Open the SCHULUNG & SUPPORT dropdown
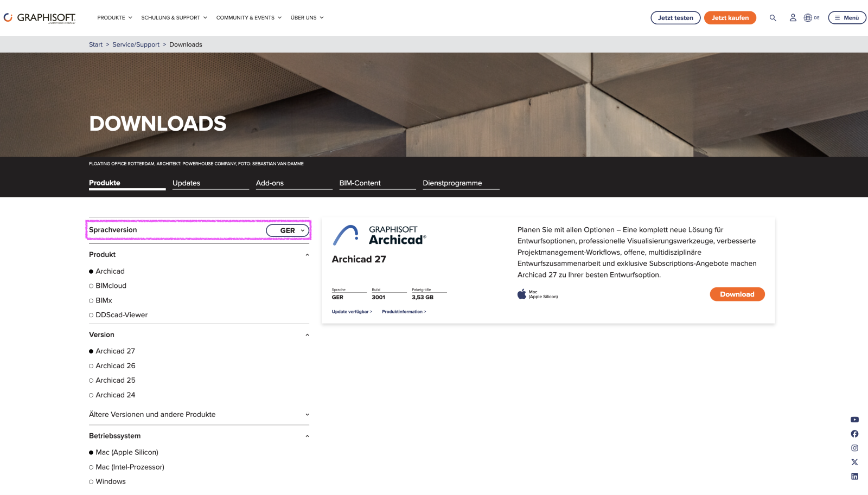This screenshot has height=495, width=868. [x=174, y=18]
